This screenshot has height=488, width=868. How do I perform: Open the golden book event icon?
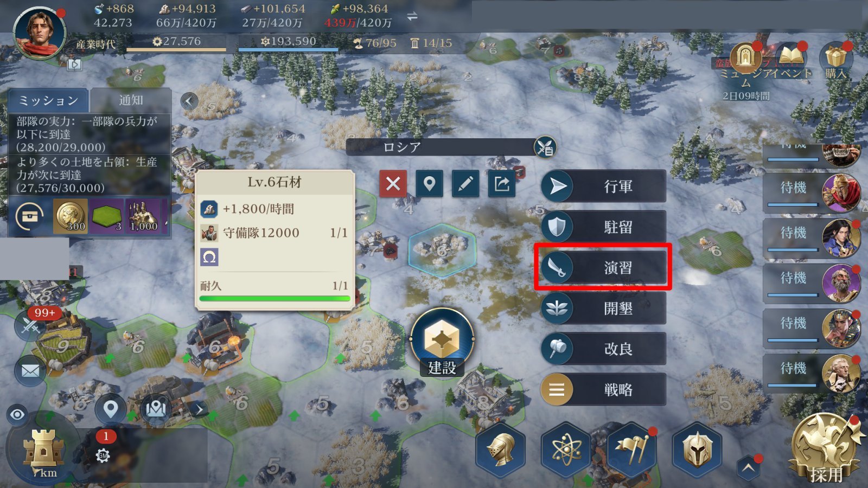(x=790, y=57)
